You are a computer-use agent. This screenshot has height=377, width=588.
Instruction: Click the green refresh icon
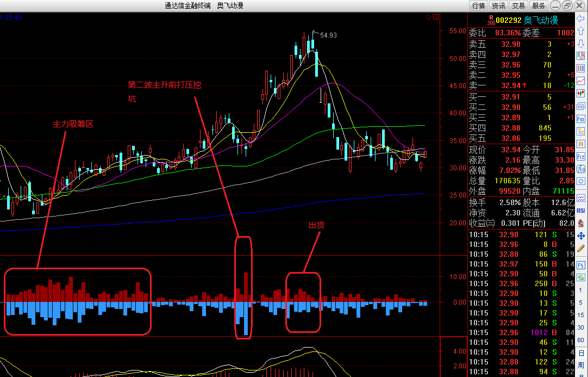pyautogui.click(x=581, y=277)
